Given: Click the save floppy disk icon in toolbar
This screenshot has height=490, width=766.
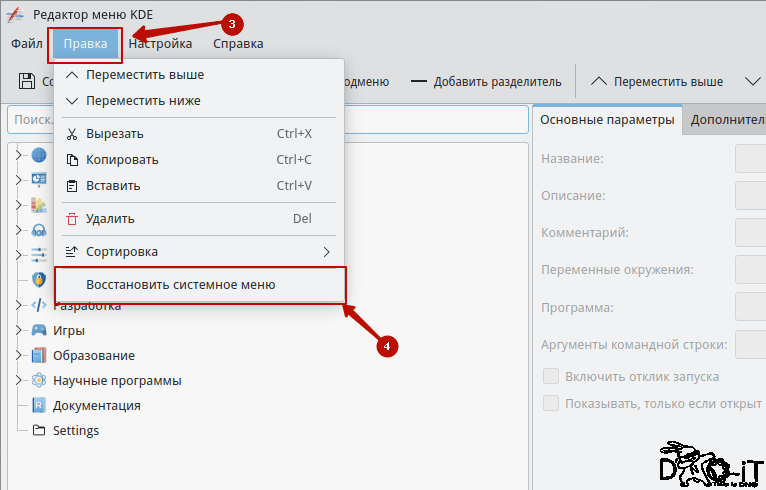Looking at the screenshot, I should tap(27, 81).
